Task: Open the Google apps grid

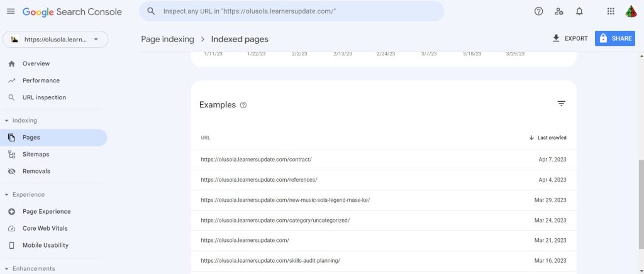Action: click(x=611, y=11)
